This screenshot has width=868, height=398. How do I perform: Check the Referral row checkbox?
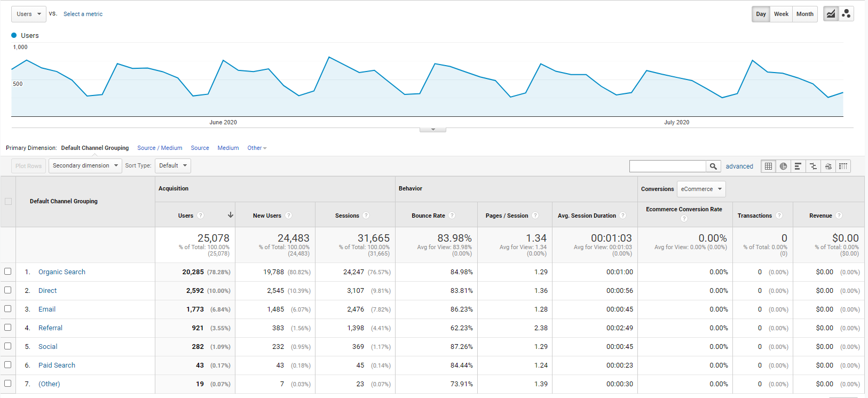pyautogui.click(x=8, y=328)
